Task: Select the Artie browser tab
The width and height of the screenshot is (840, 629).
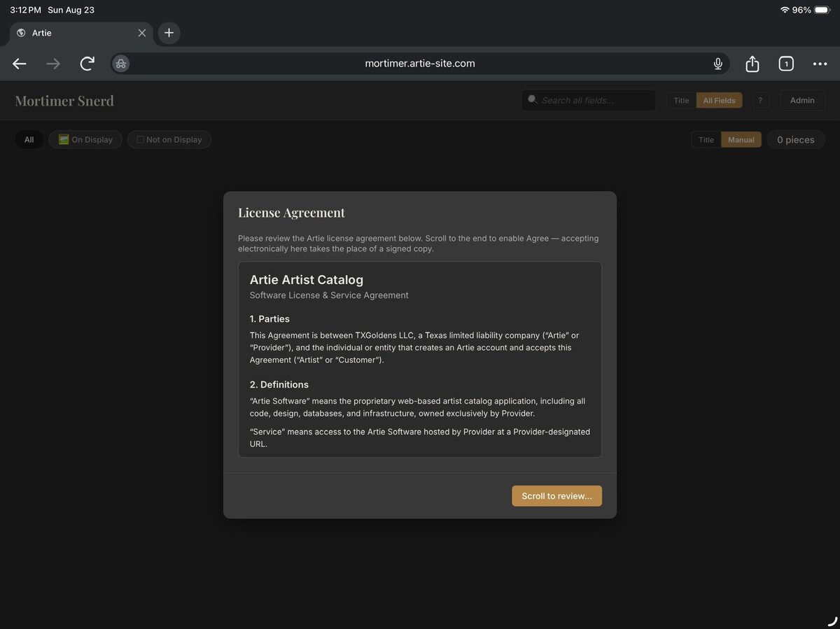Action: (81, 33)
